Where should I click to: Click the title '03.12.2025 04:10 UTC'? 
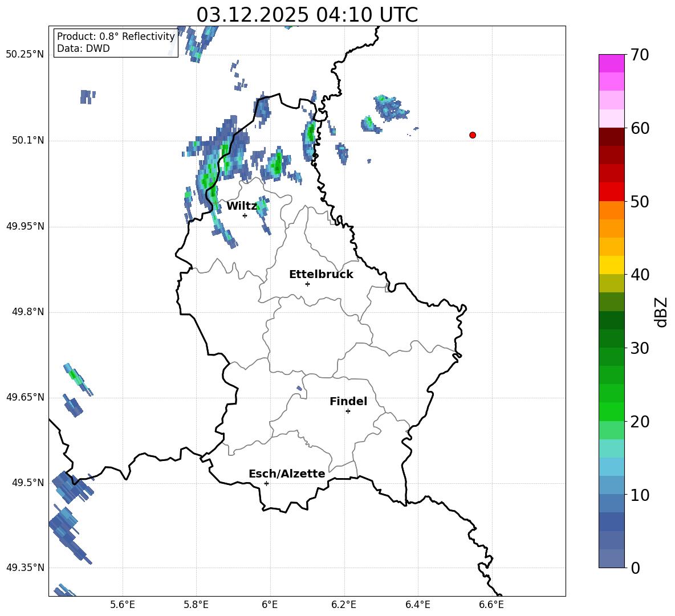(x=307, y=15)
